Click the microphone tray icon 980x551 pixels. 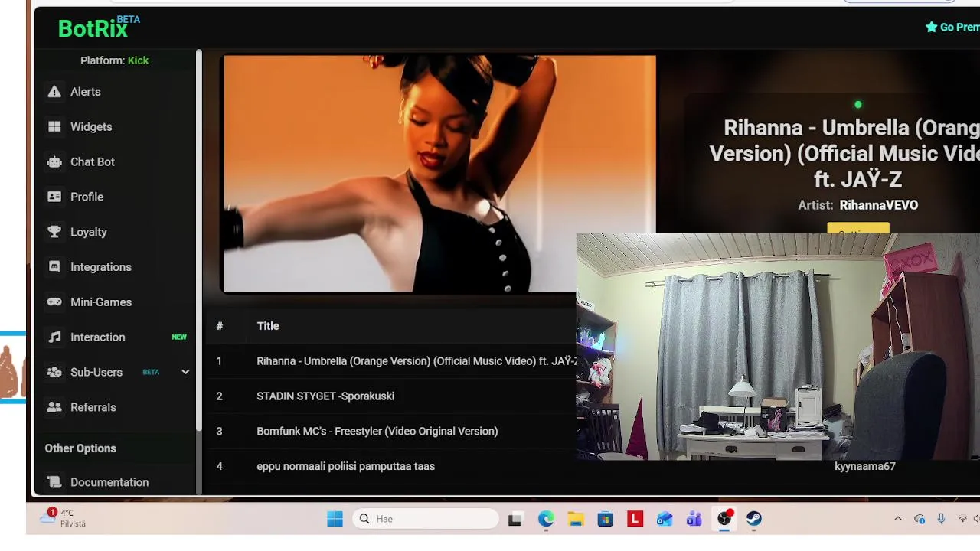tap(941, 519)
